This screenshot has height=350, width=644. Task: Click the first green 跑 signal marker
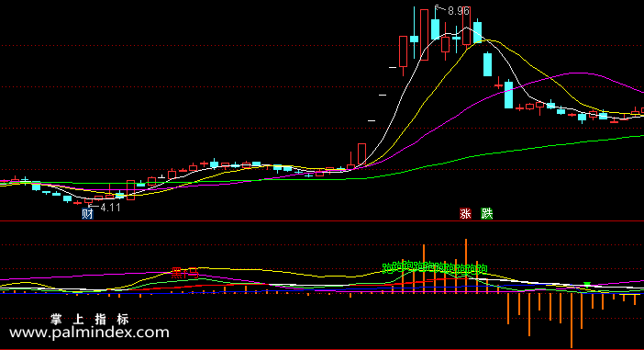point(387,268)
